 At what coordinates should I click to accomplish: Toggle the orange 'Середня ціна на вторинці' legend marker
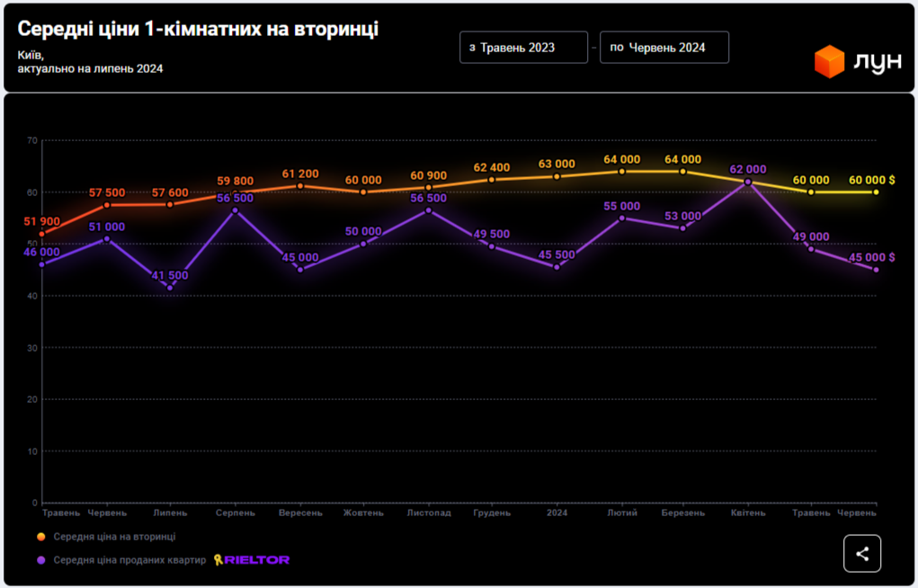pos(41,537)
